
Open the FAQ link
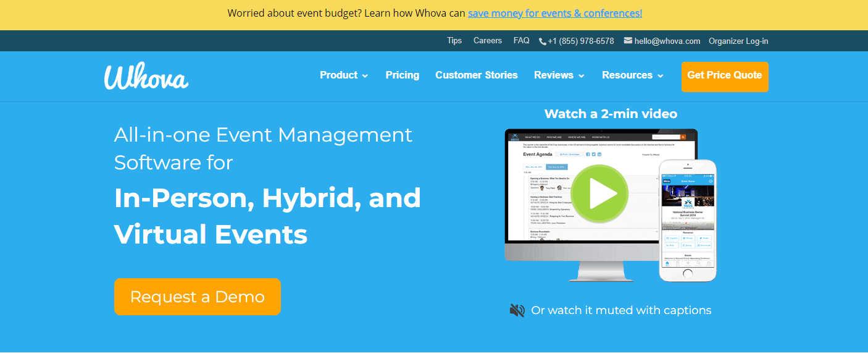point(522,41)
